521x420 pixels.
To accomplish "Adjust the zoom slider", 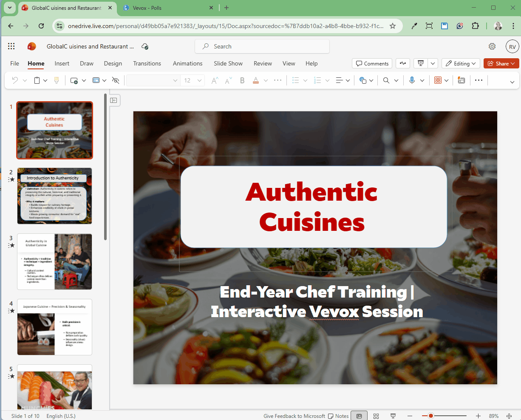I will [431, 416].
